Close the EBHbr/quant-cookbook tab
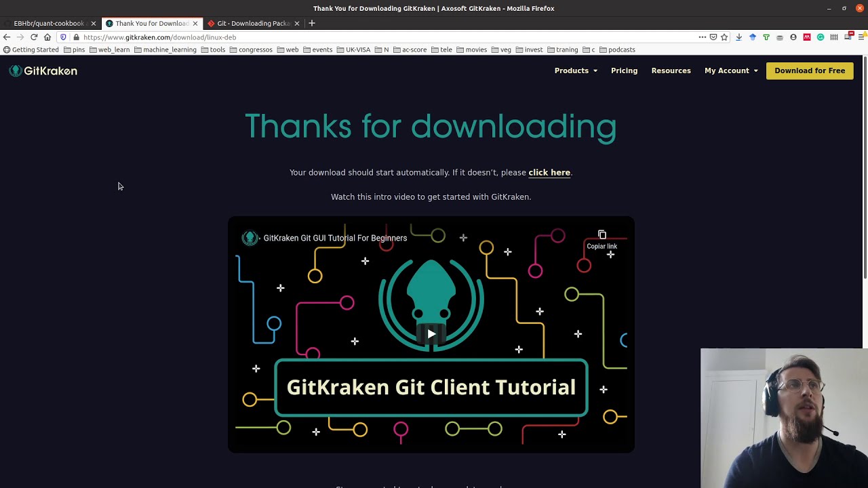Screen dimensions: 868x488 coord(94,23)
